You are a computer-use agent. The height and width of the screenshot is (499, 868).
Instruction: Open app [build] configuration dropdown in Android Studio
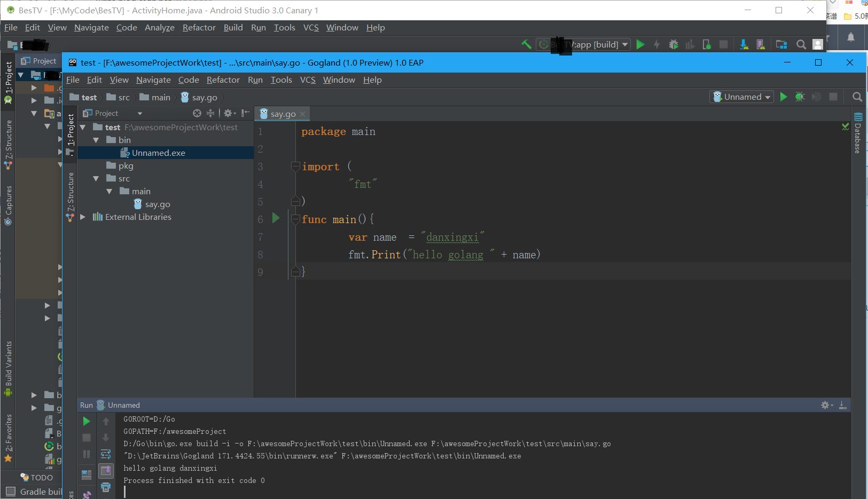click(583, 44)
